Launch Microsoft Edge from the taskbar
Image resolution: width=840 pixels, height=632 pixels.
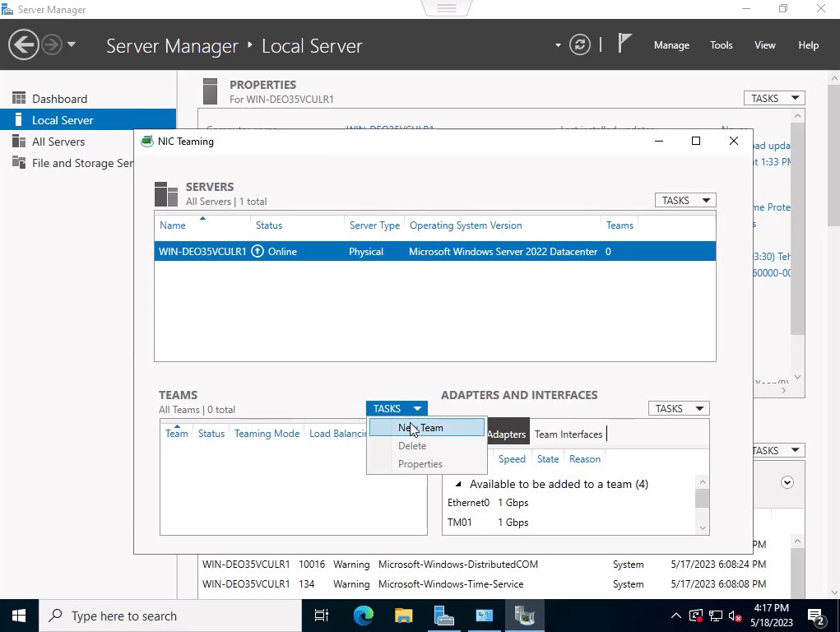tap(363, 616)
